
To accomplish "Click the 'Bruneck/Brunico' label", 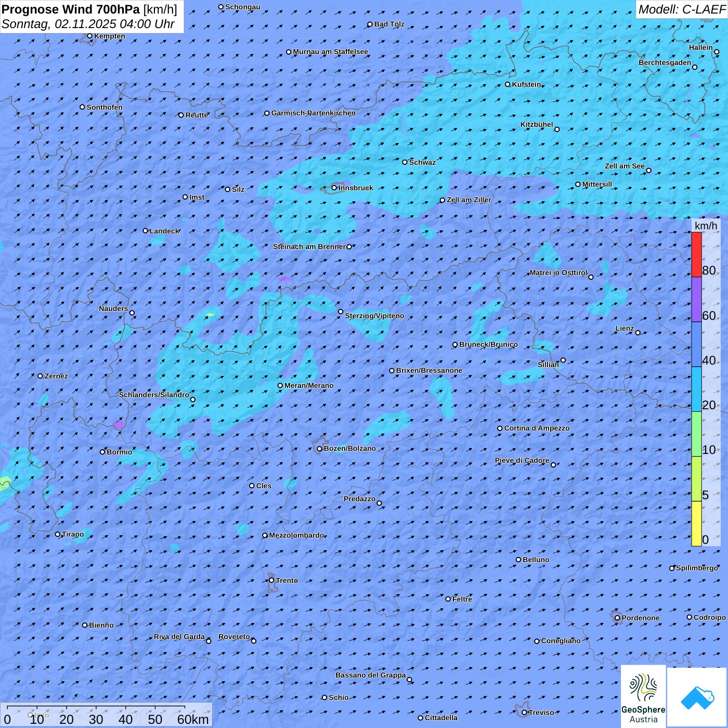I will 488,344.
